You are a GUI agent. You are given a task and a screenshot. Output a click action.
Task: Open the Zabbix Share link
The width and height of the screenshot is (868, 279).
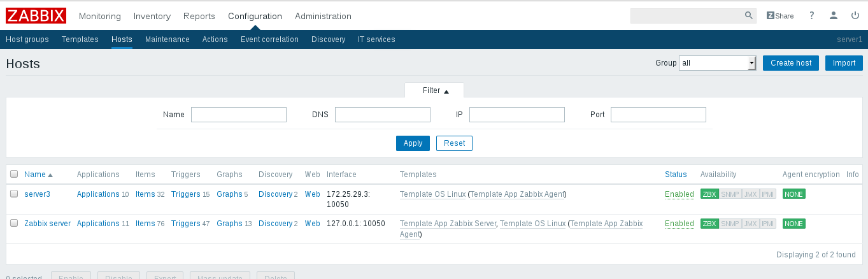(x=780, y=16)
